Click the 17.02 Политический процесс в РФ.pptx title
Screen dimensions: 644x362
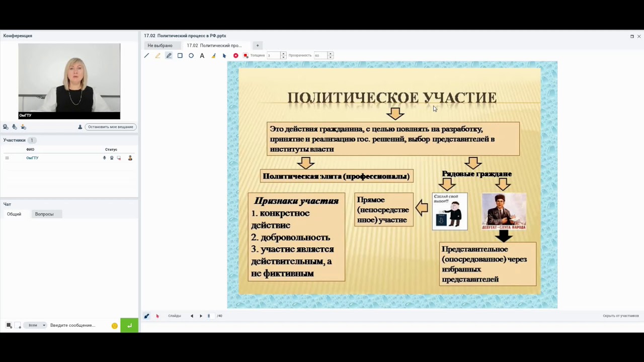(185, 36)
